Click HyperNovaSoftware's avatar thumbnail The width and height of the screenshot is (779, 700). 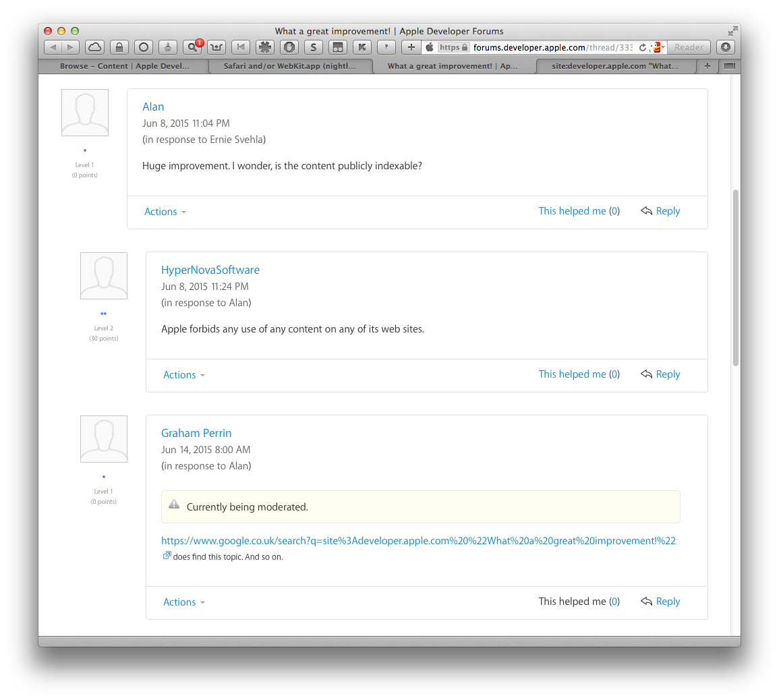click(104, 276)
